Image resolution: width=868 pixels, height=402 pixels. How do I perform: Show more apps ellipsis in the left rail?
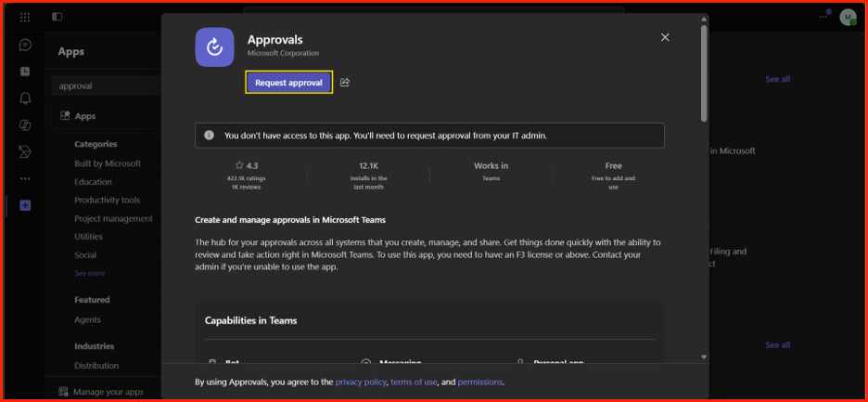(25, 178)
